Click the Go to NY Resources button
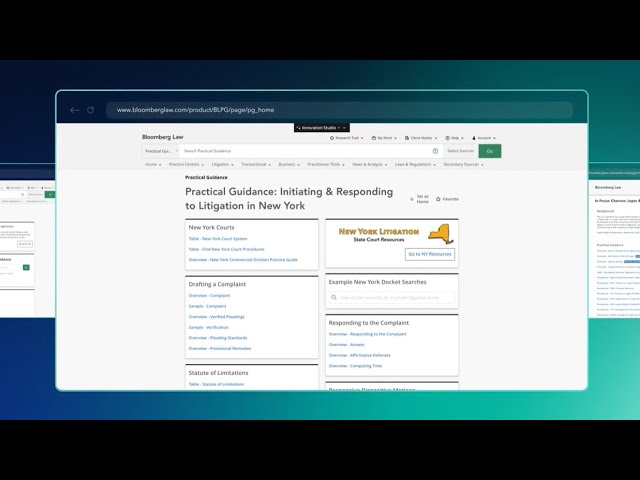This screenshot has height=480, width=640. pos(430,254)
